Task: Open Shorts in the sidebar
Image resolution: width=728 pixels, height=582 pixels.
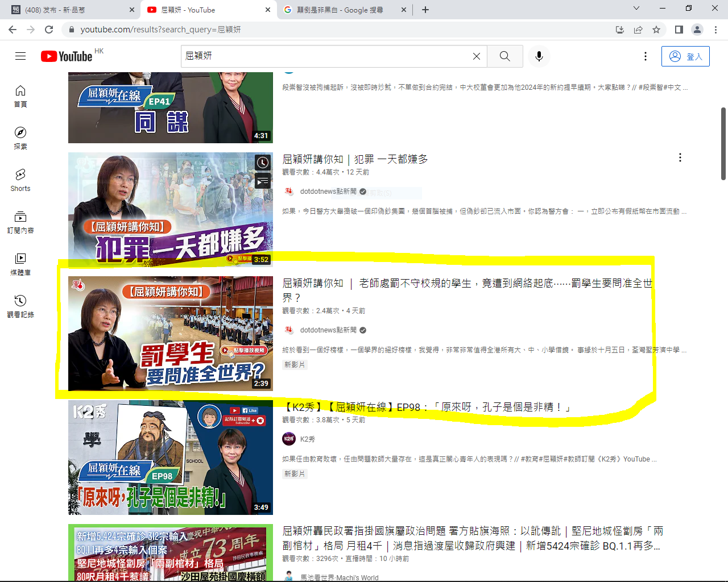Action: click(x=20, y=180)
